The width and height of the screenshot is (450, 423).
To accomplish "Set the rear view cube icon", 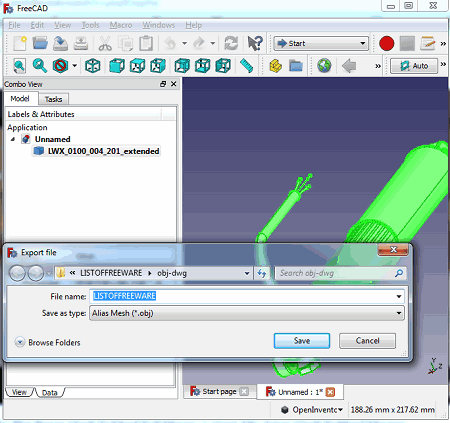I will (x=182, y=66).
